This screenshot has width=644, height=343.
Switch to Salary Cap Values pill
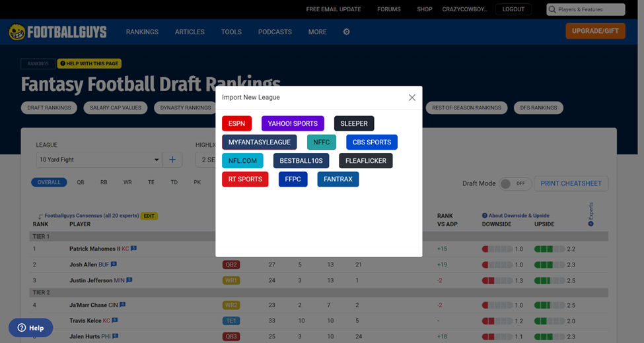point(116,108)
